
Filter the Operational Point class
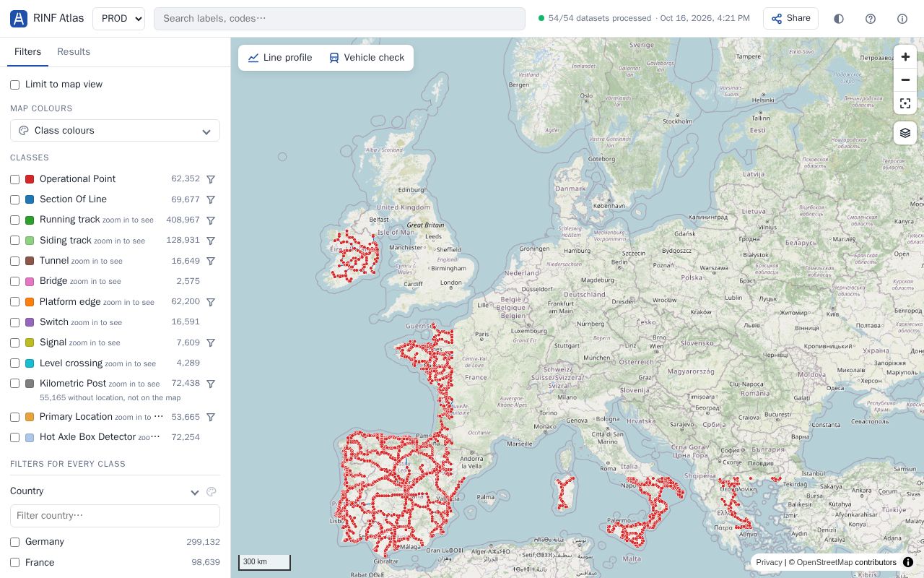[211, 179]
